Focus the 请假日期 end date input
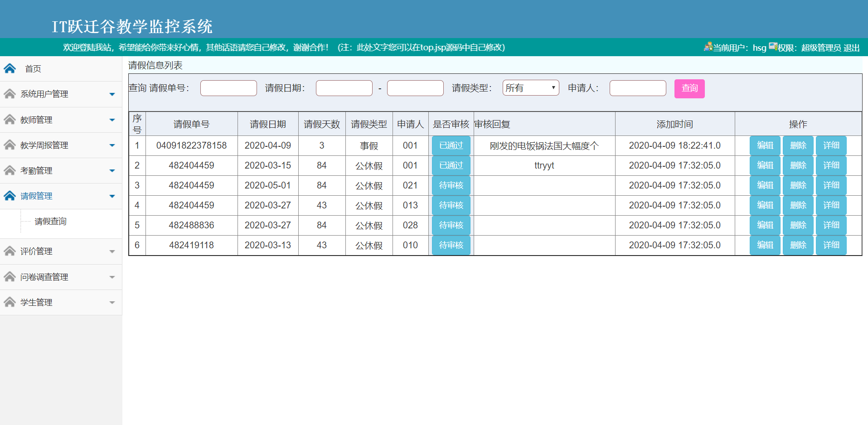Screen dimensions: 868x425 415,88
